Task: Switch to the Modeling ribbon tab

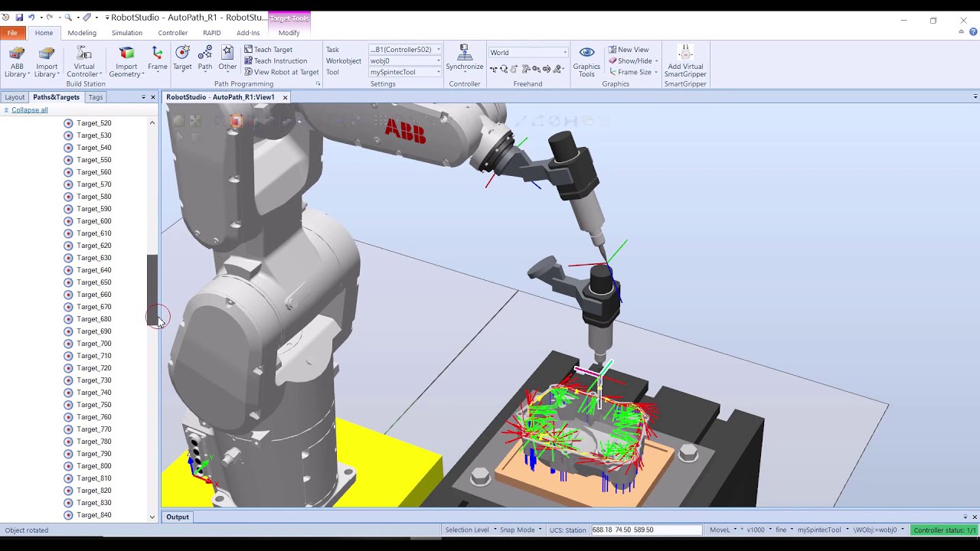Action: click(x=82, y=33)
